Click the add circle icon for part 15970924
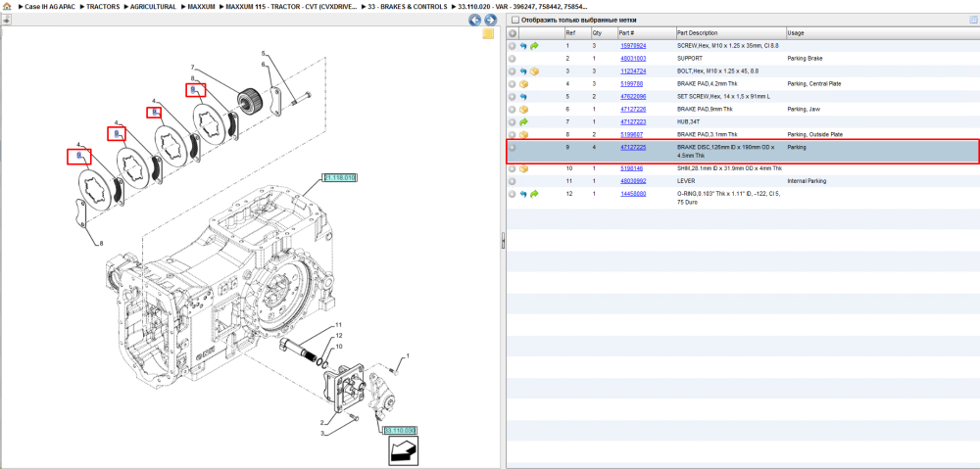980x469 pixels. point(512,46)
